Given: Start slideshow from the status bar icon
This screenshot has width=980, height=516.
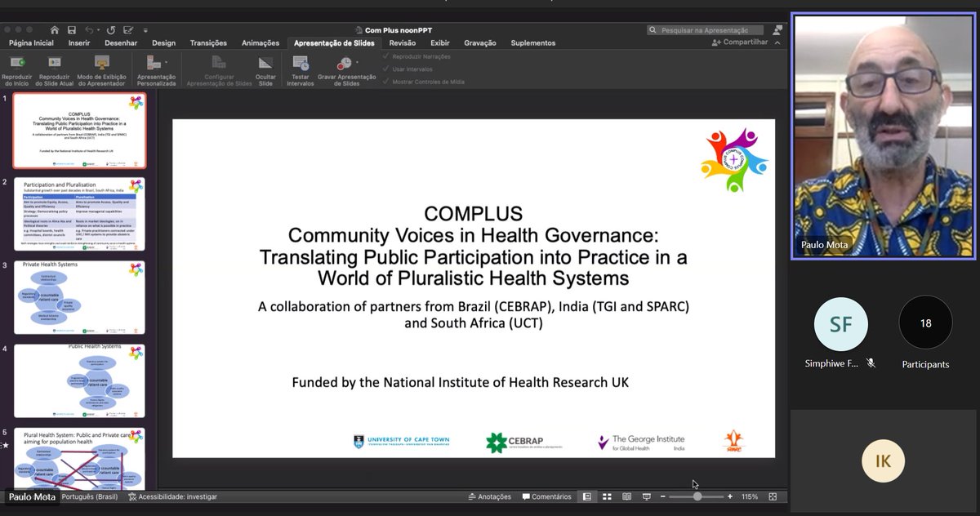Looking at the screenshot, I should coord(648,496).
